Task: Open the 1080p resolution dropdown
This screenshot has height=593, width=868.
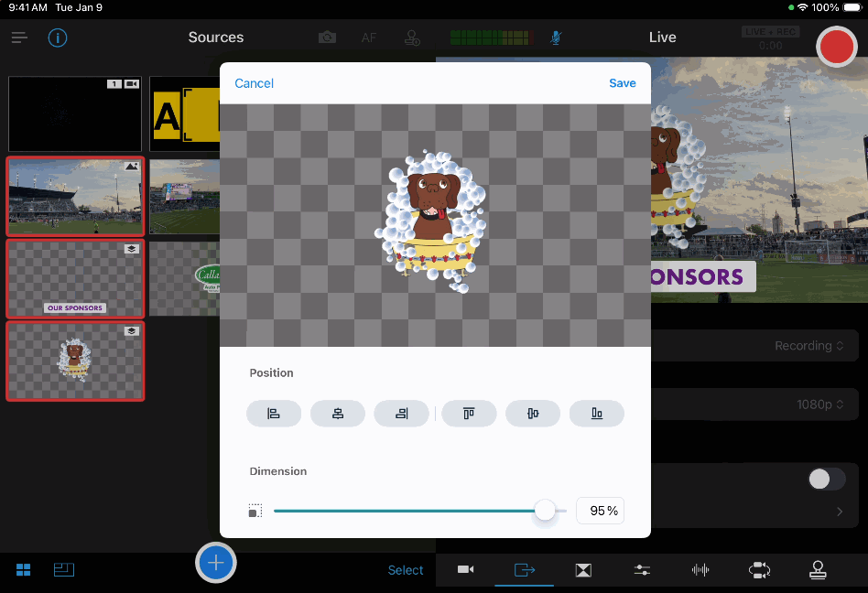Action: pyautogui.click(x=819, y=404)
